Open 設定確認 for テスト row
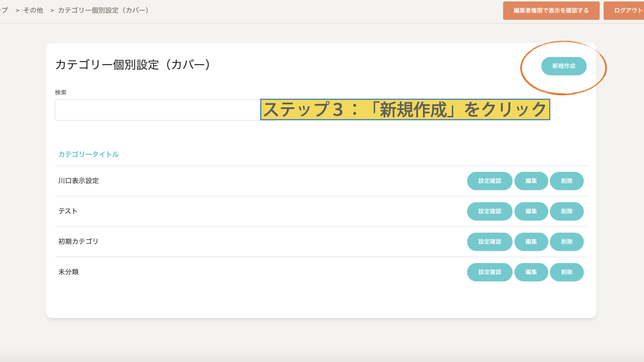Viewport: 644px width, 362px height. pos(489,212)
